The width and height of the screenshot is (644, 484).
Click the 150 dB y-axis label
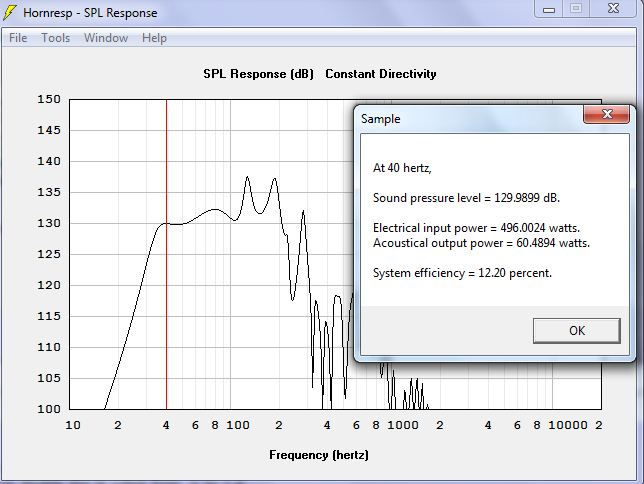[x=49, y=99]
